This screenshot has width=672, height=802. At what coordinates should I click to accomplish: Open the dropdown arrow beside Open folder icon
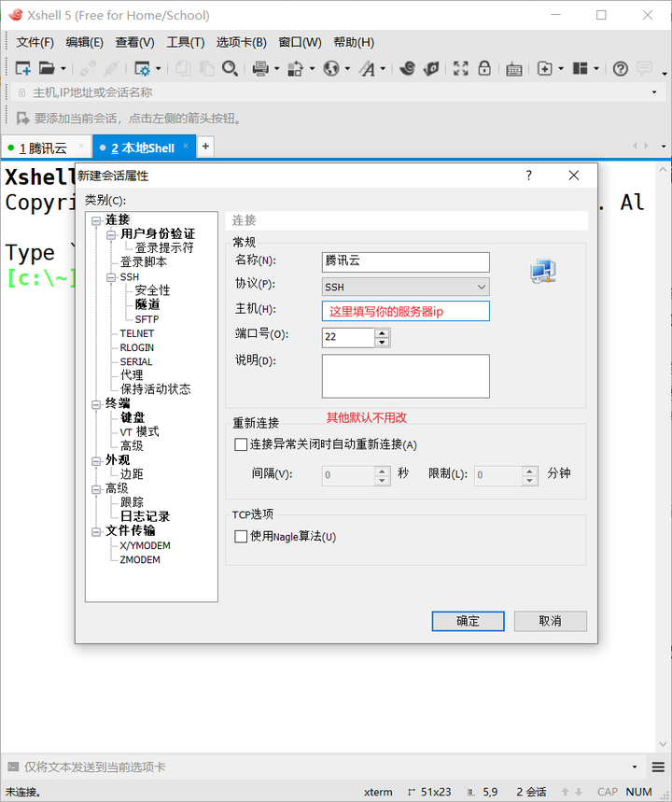pyautogui.click(x=63, y=68)
